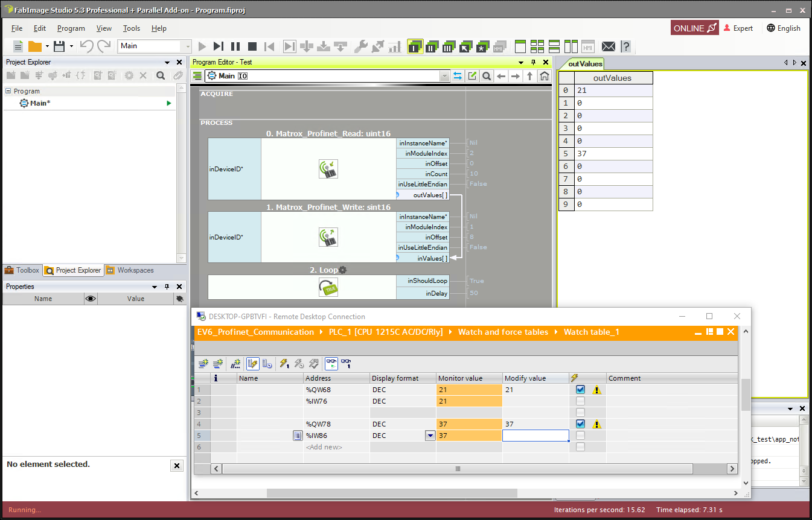Go to home macrofilter with house icon
812x520 pixels.
tap(545, 76)
